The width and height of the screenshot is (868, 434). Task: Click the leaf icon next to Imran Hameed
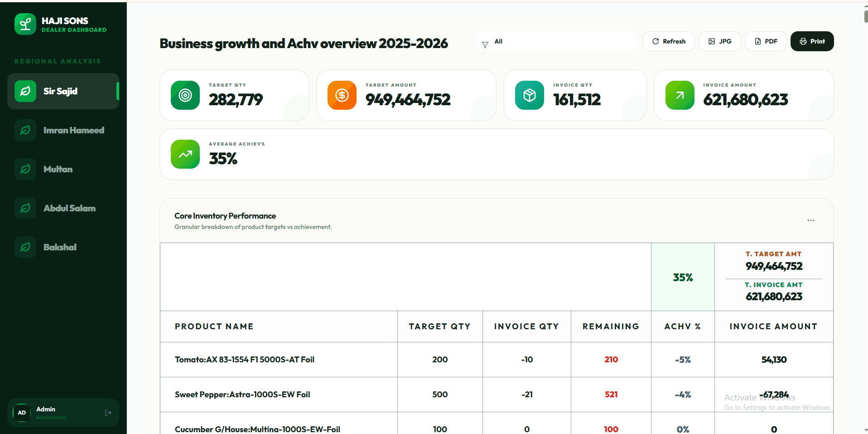(x=25, y=130)
